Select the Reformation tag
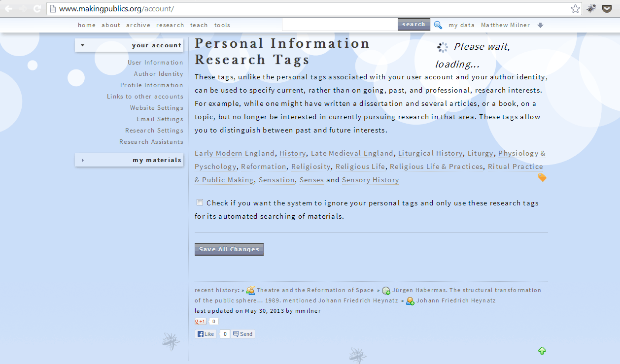Screen dimensions: 620x364 pos(264,166)
